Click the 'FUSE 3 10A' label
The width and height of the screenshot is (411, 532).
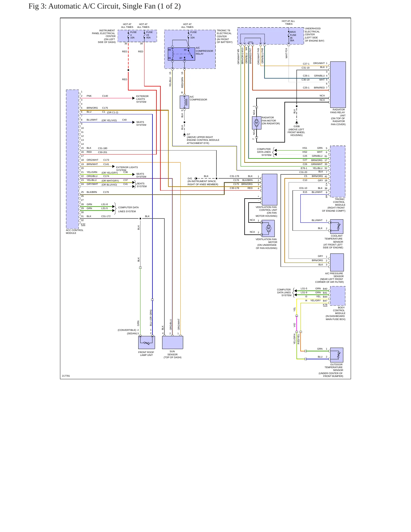pos(193,35)
